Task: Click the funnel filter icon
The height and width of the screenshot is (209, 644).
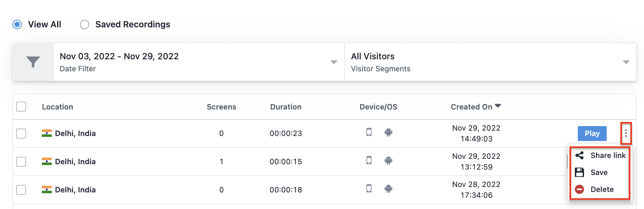Action: [33, 62]
